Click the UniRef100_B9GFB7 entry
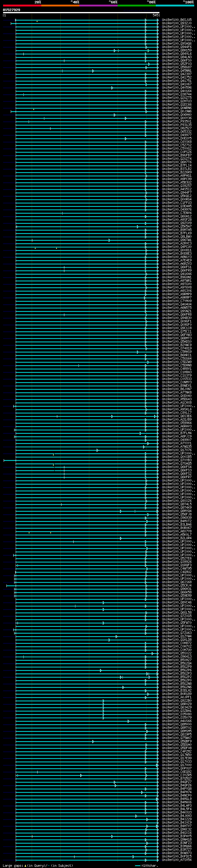Viewport: 197px width, 868px height. pyautogui.click(x=177, y=155)
